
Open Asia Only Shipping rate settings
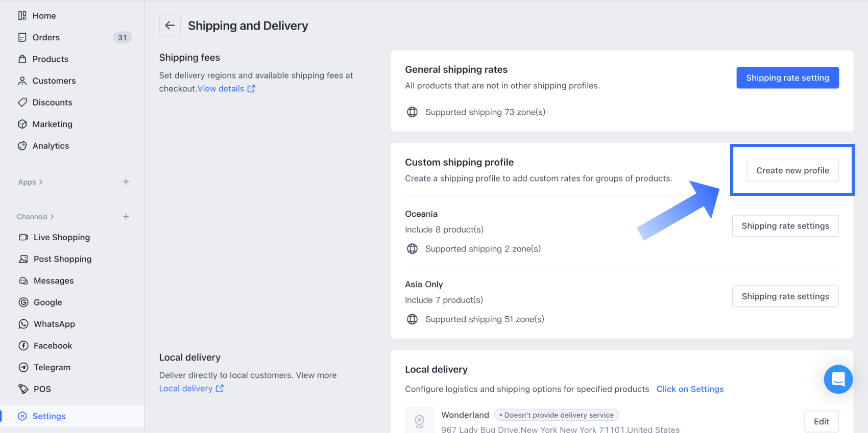coord(785,296)
